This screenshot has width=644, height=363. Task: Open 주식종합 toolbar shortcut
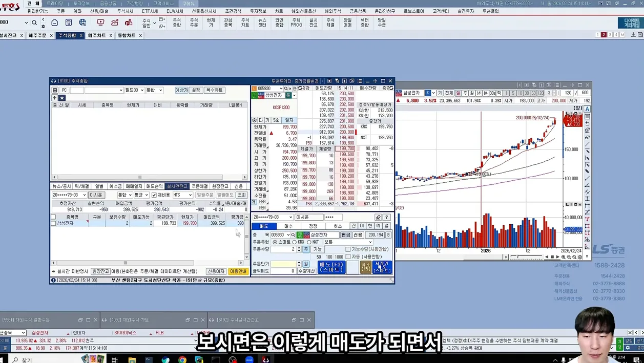[177, 23]
